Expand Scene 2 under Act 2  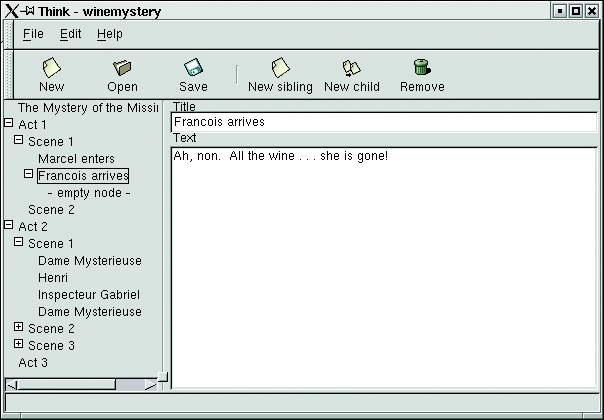click(x=19, y=328)
